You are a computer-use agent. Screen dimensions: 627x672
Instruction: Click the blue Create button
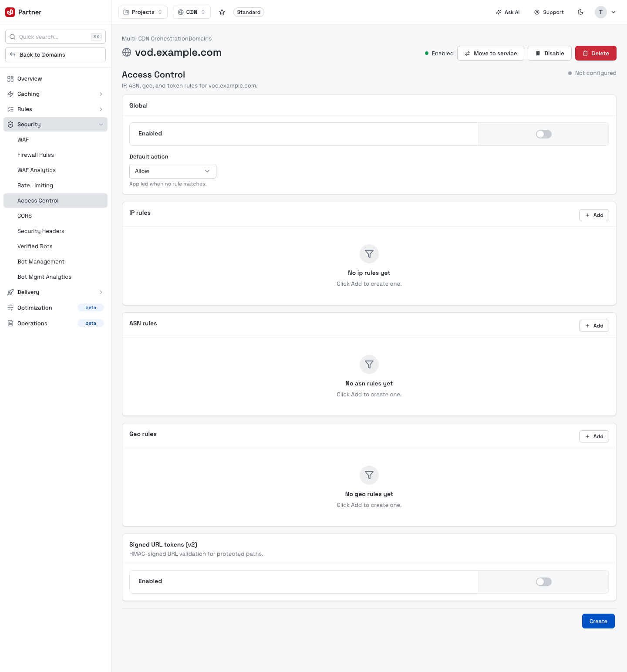pyautogui.click(x=598, y=621)
